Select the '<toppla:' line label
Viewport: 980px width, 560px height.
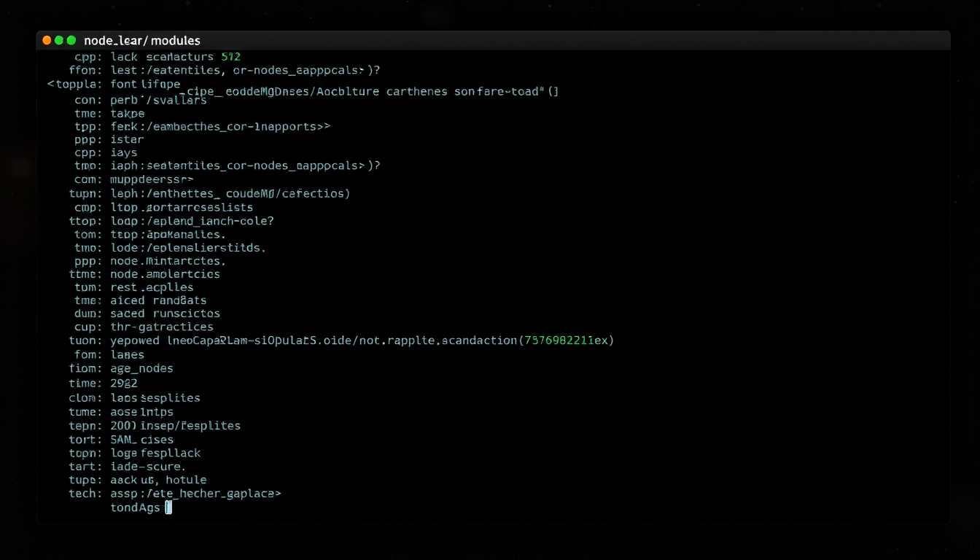point(75,85)
